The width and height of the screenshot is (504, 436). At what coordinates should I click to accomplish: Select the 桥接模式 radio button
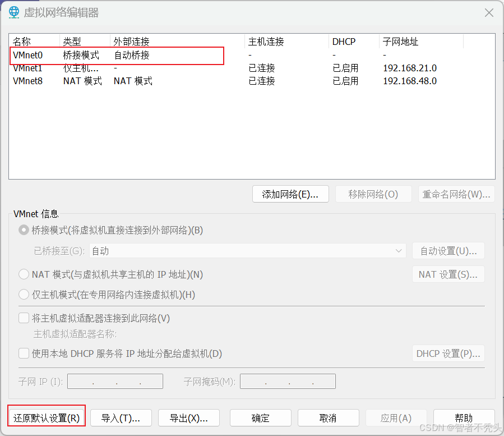24,230
